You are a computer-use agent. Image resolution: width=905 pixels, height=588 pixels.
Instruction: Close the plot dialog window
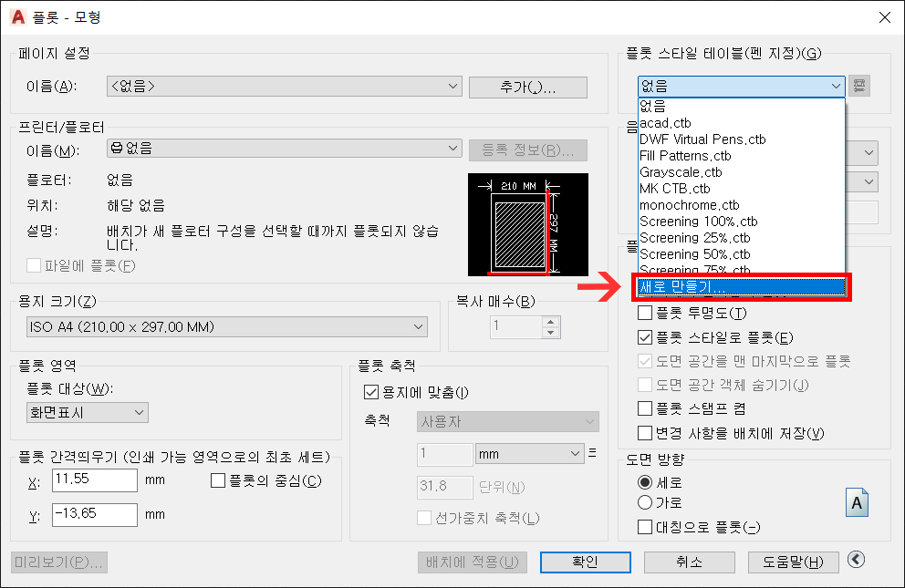click(884, 17)
